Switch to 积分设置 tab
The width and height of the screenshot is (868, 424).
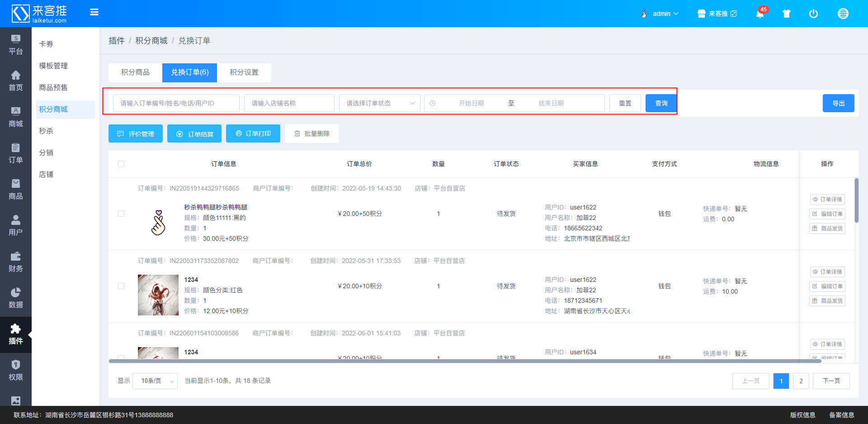tap(244, 72)
